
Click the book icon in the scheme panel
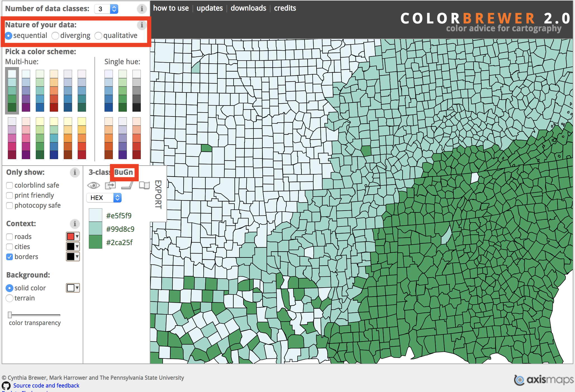tap(144, 185)
